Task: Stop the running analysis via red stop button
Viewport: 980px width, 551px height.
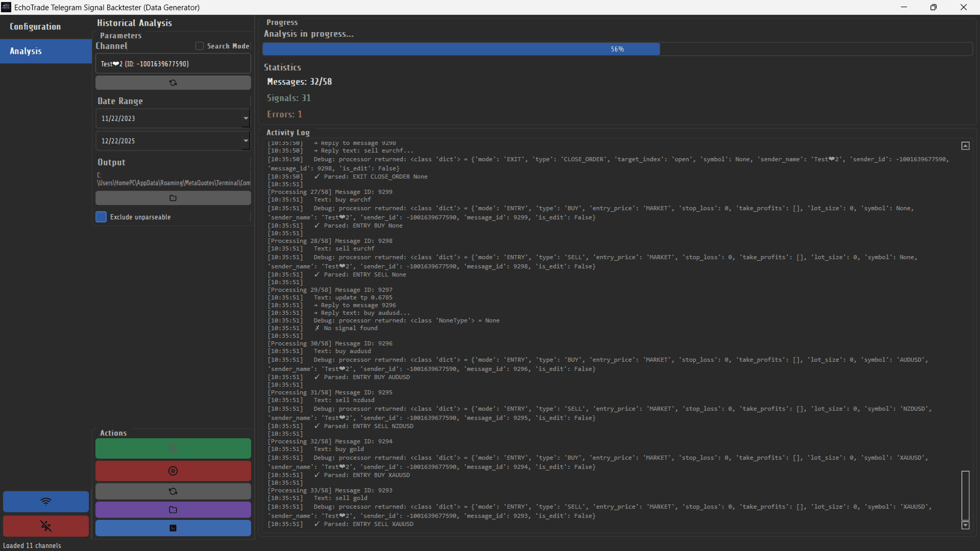Action: [173, 471]
